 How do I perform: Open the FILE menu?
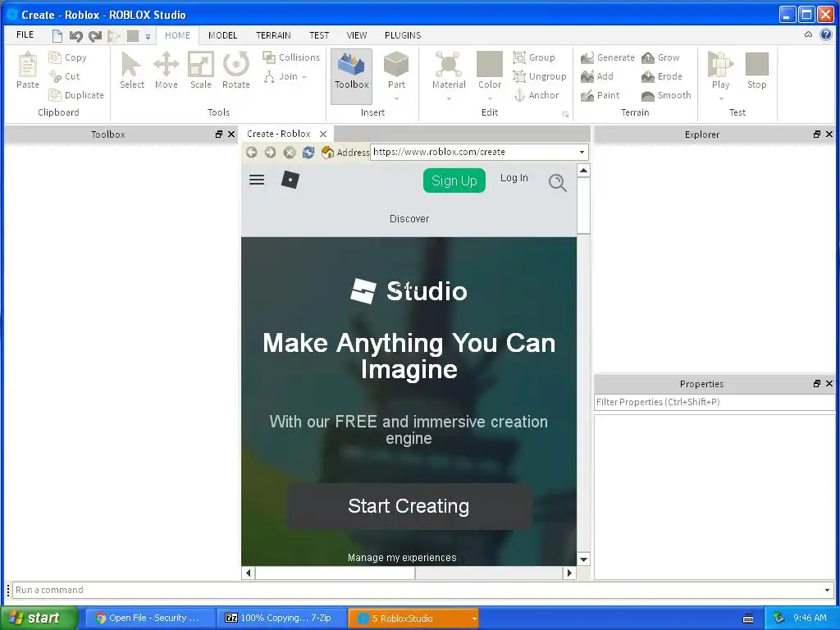coord(25,34)
